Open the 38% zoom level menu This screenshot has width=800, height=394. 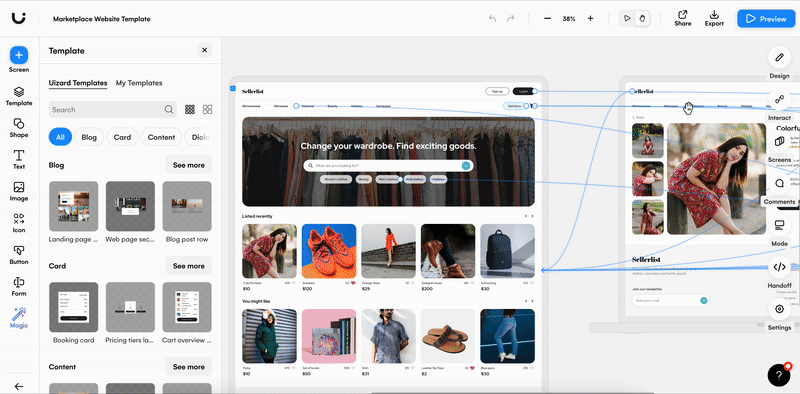pos(569,19)
